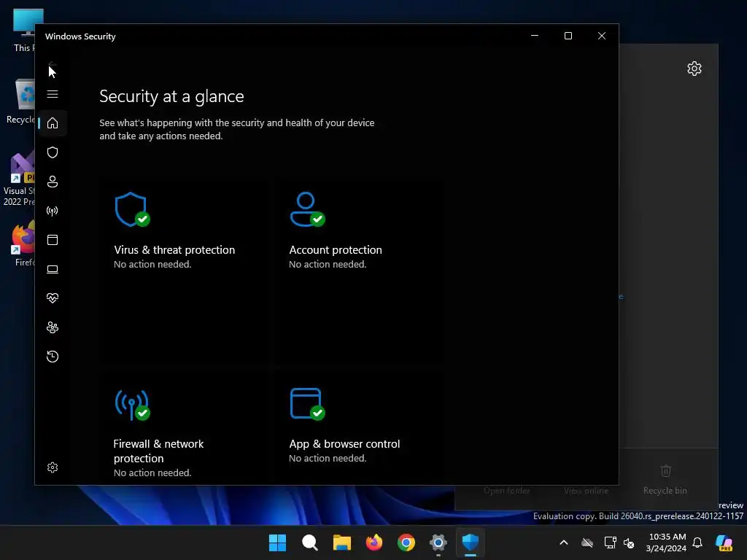Open the Windows Start menu
This screenshot has width=747, height=560.
pos(277,542)
